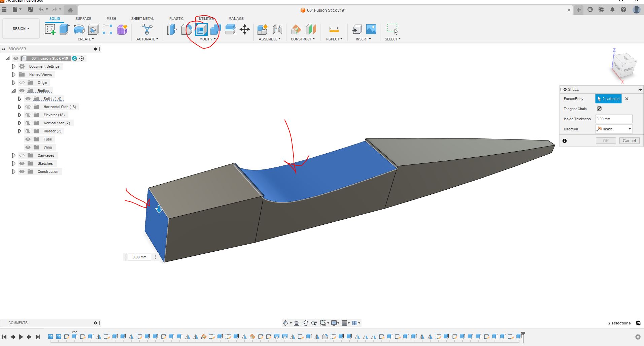Open the Design workspace dropdown
The width and height of the screenshot is (644, 346).
(x=21, y=29)
